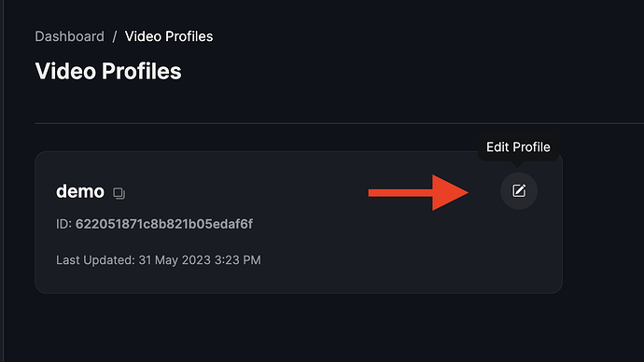Select the demo profile name
This screenshot has height=362, width=644.
[x=80, y=191]
